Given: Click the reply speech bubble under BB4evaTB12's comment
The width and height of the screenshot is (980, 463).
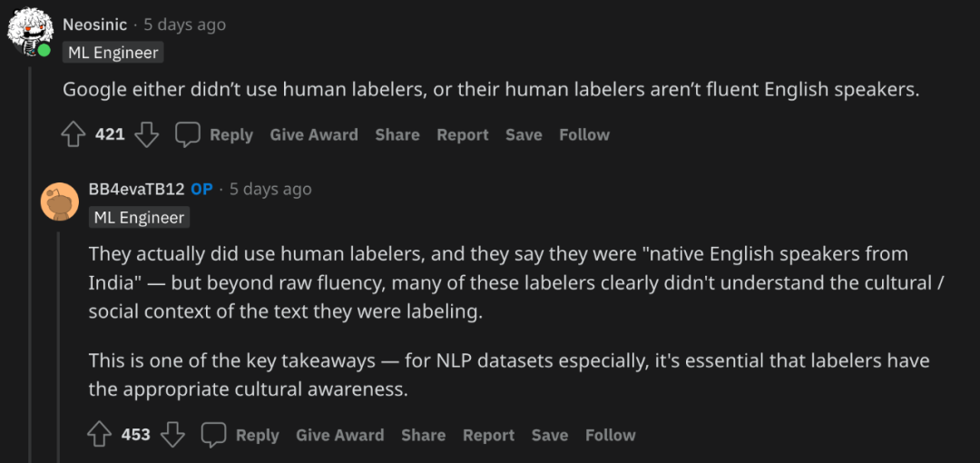Looking at the screenshot, I should pos(214,435).
